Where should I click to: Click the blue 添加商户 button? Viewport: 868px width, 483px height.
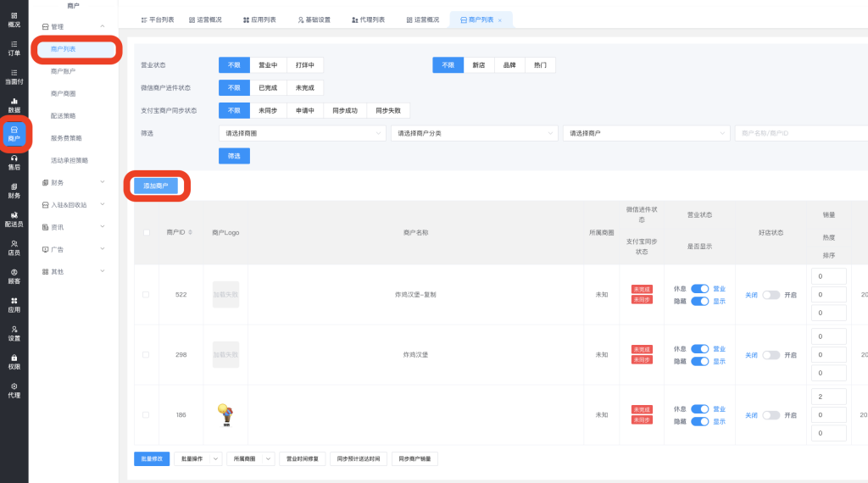tap(155, 186)
